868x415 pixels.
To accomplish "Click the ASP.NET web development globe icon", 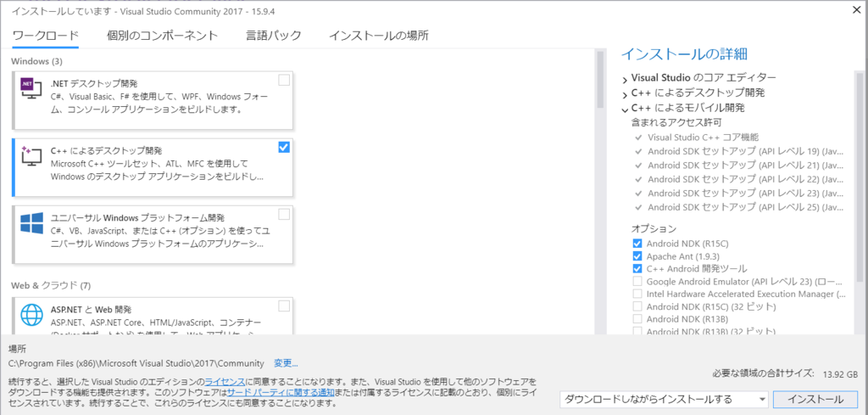I will [x=31, y=314].
